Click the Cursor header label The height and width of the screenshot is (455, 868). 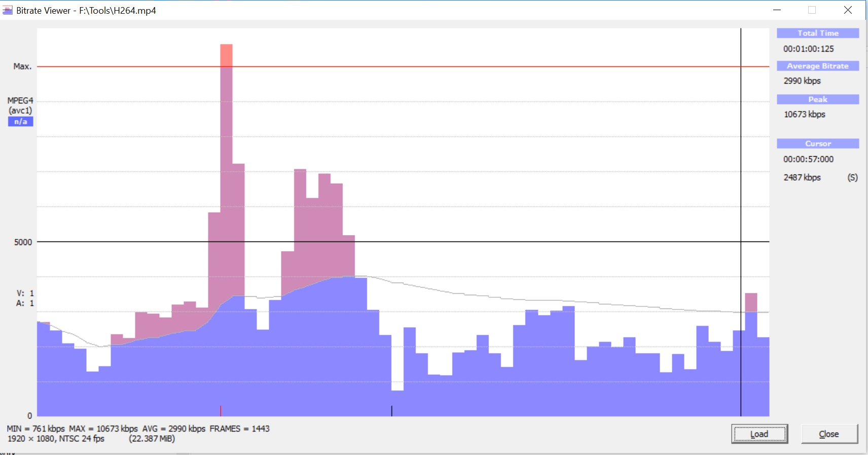(x=818, y=144)
